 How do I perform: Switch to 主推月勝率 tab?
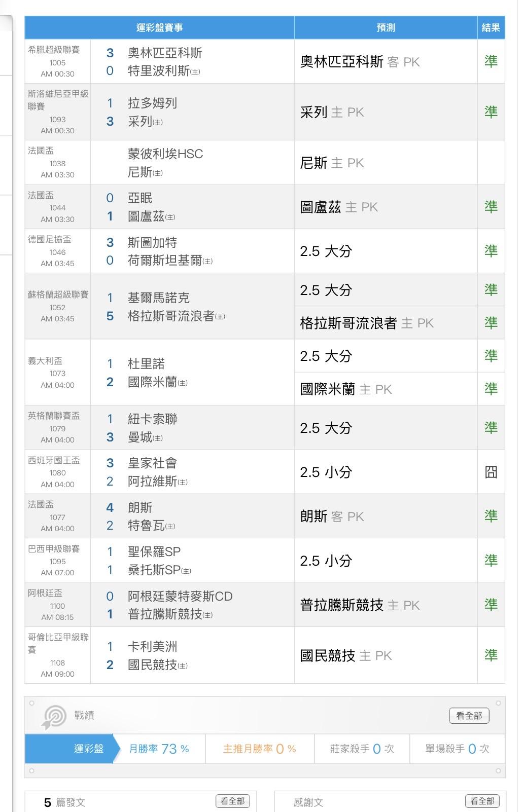[x=259, y=749]
